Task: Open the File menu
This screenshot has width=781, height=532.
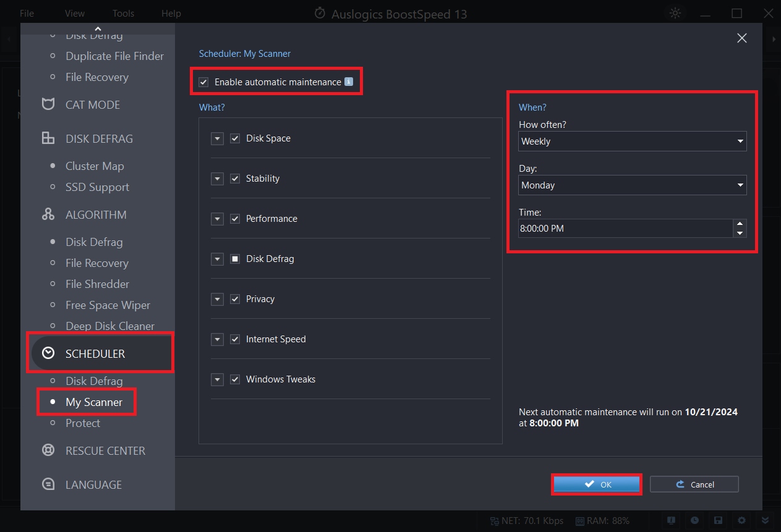Action: (x=27, y=13)
